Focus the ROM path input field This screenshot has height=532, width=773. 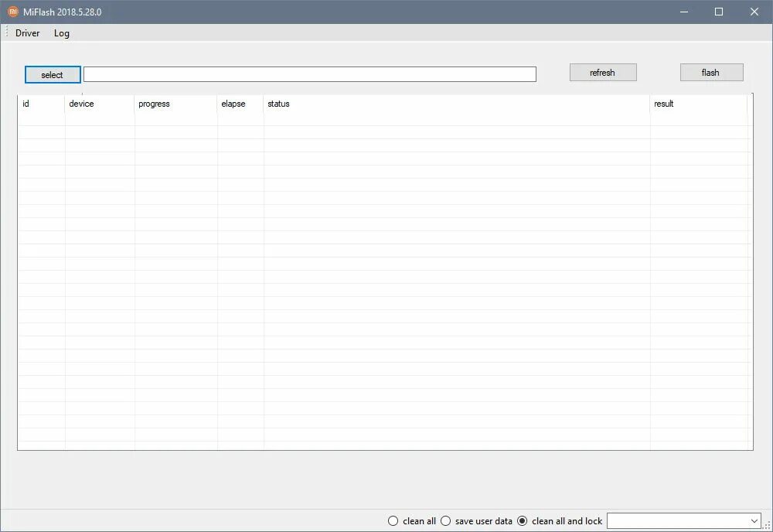point(310,74)
